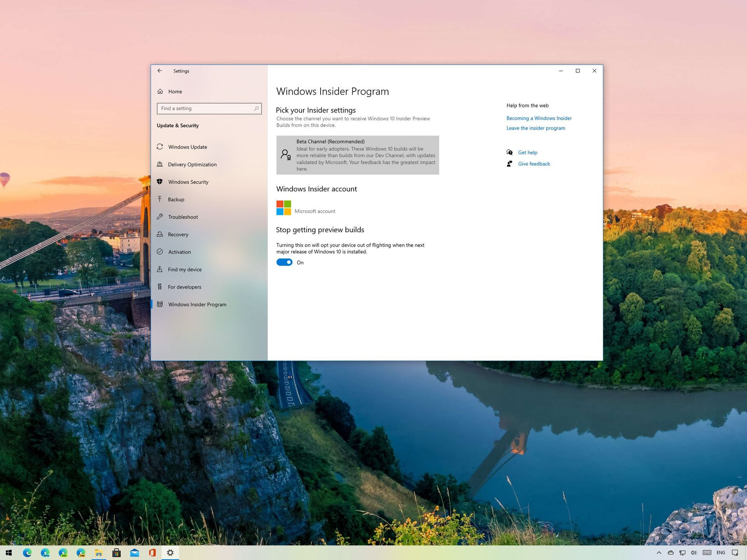The image size is (747, 560).
Task: Click the Give feedback person icon
Action: tap(509, 164)
